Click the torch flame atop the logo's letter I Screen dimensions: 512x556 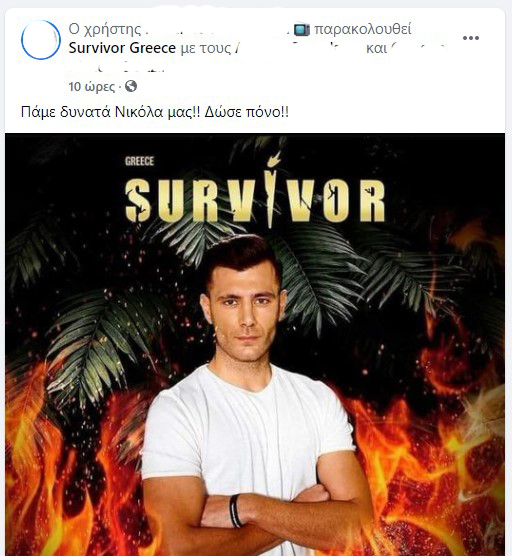(x=274, y=159)
